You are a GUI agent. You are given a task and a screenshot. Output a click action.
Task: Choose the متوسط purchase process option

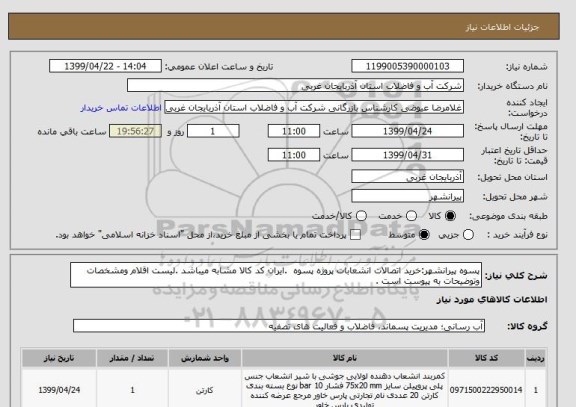424,235
